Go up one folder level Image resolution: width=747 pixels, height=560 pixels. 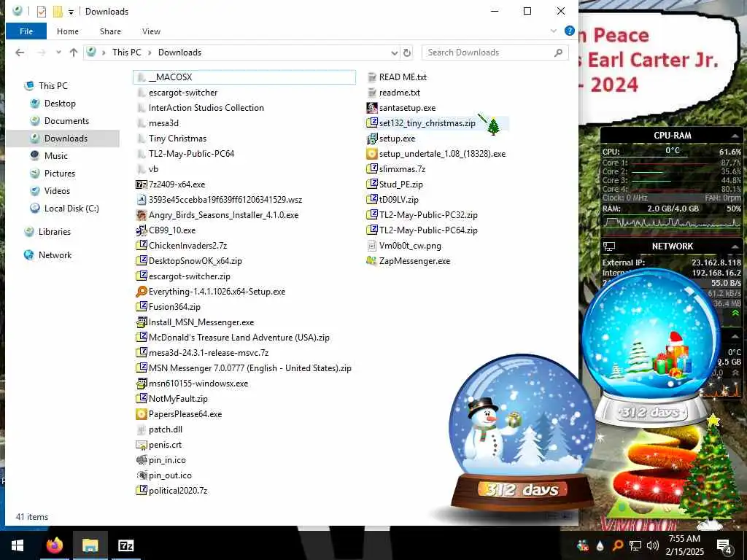pyautogui.click(x=74, y=52)
